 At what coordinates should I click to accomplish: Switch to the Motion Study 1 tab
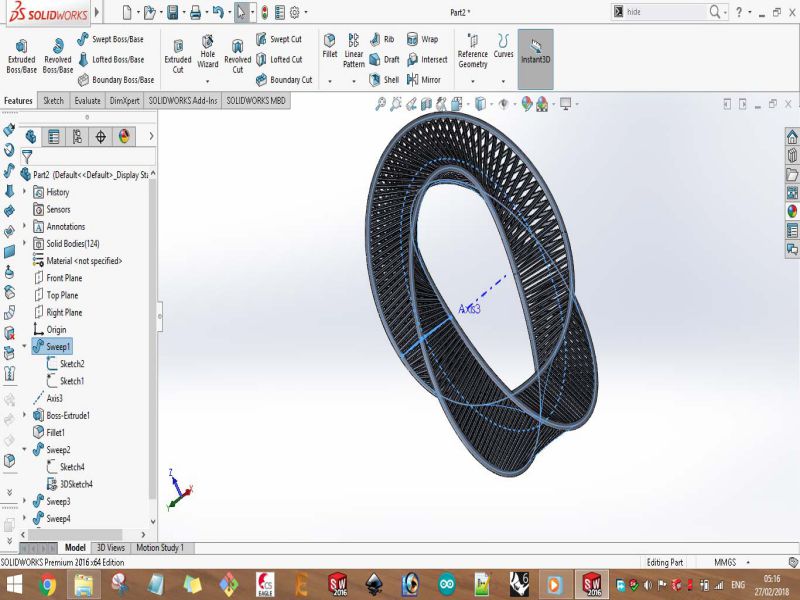click(x=160, y=547)
